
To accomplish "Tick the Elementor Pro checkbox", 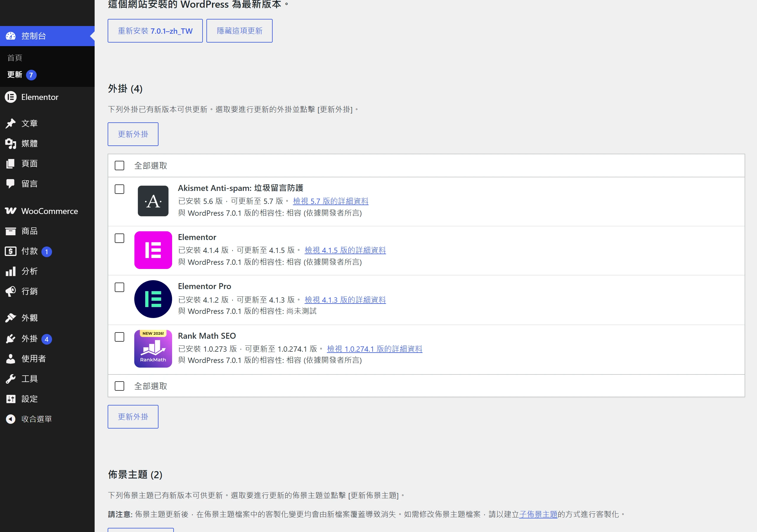I will click(119, 287).
